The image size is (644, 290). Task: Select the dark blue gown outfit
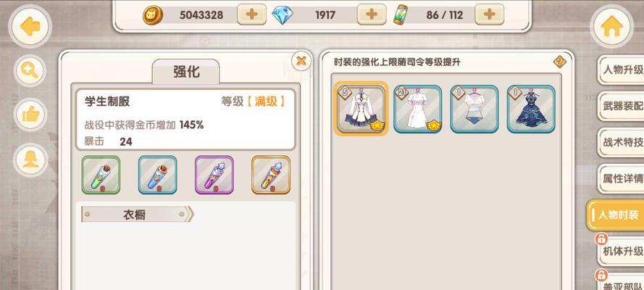click(x=531, y=109)
